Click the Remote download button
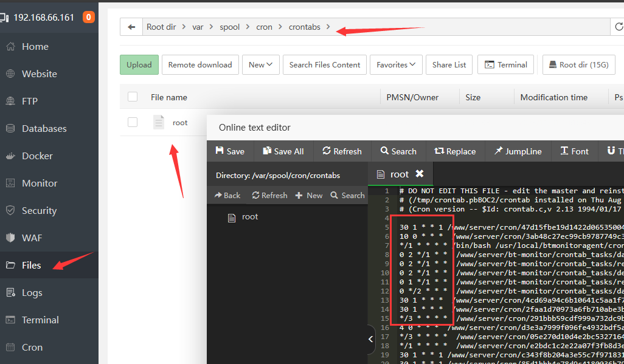 click(200, 65)
